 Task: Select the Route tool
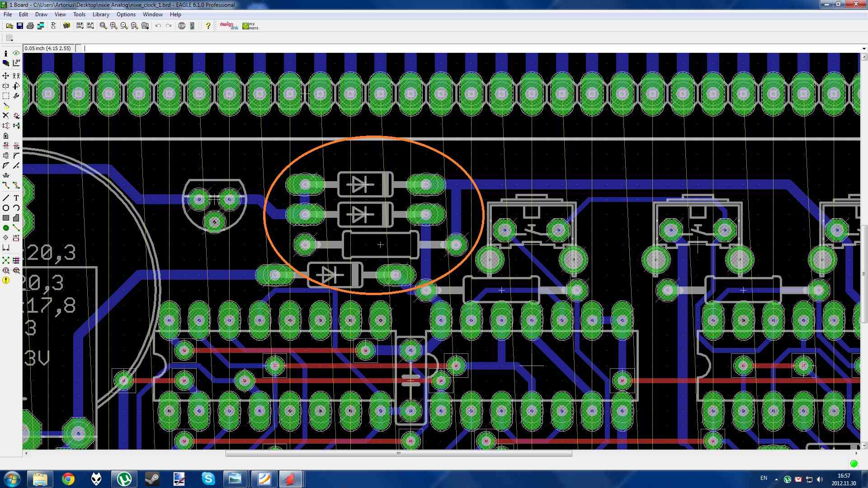click(6, 185)
